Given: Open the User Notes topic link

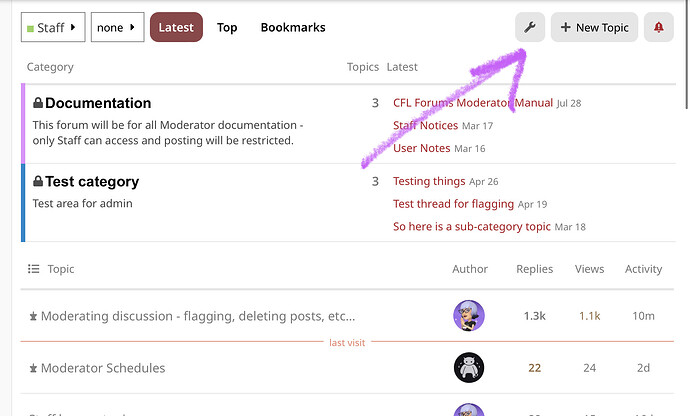Looking at the screenshot, I should tap(421, 148).
